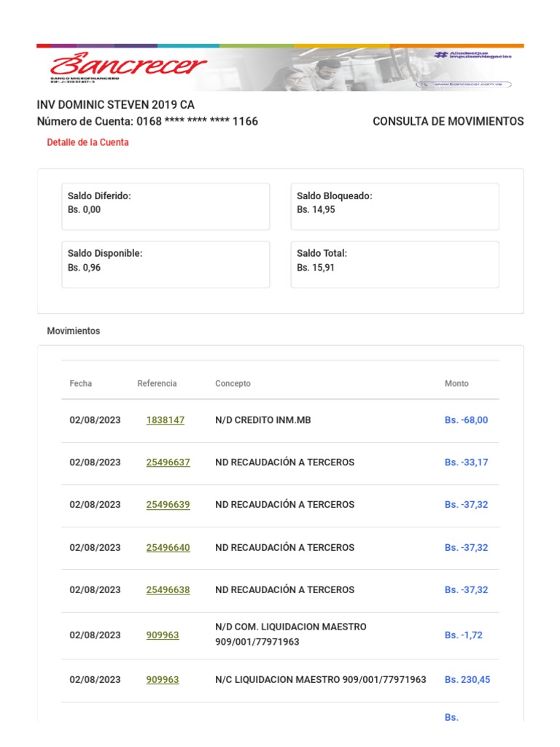Click the Saldo Bloqueado card
This screenshot has height=747, width=560.
[x=394, y=206]
